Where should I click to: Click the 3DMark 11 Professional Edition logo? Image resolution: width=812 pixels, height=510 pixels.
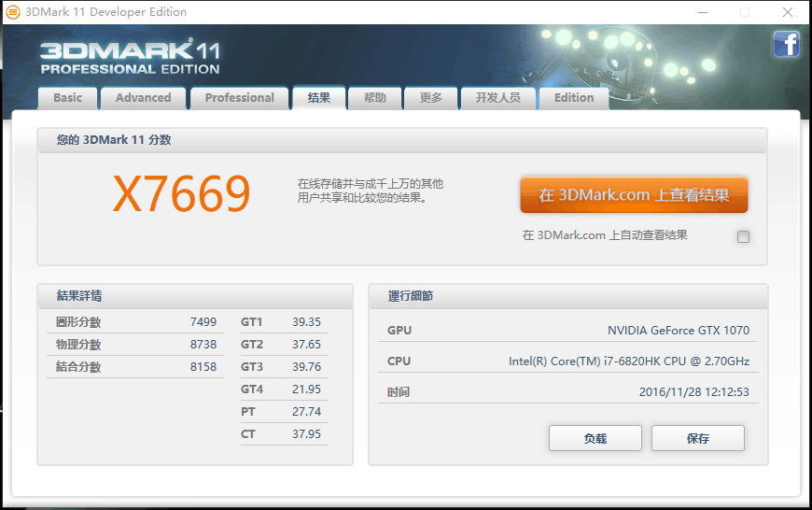(x=130, y=58)
